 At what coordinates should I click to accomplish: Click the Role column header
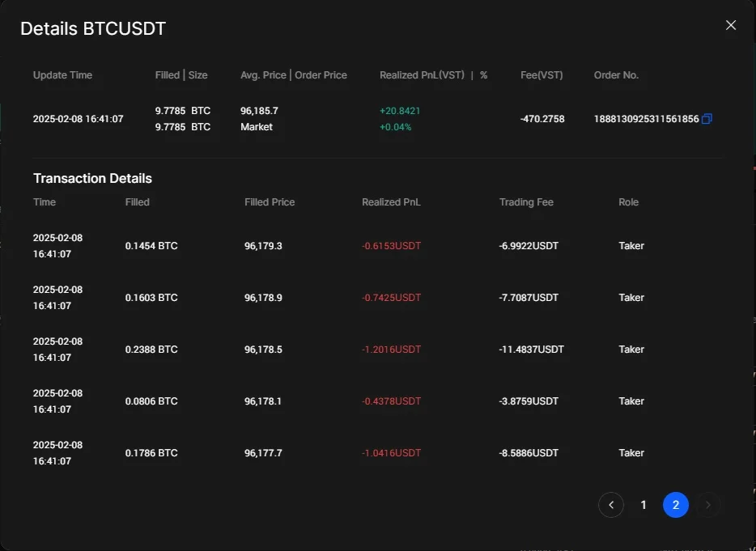[x=629, y=202]
